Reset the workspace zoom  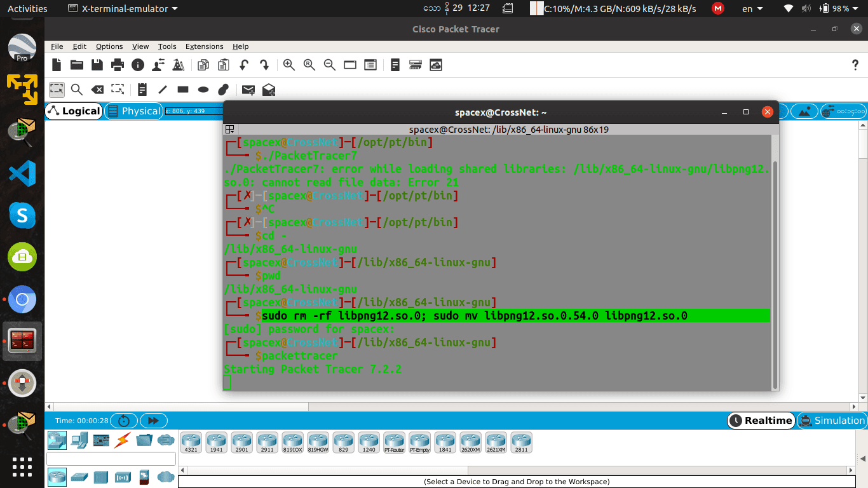pyautogui.click(x=309, y=65)
